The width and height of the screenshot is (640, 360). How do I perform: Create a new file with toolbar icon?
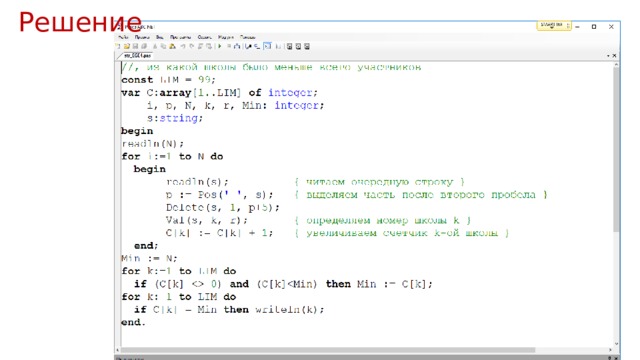point(118,46)
